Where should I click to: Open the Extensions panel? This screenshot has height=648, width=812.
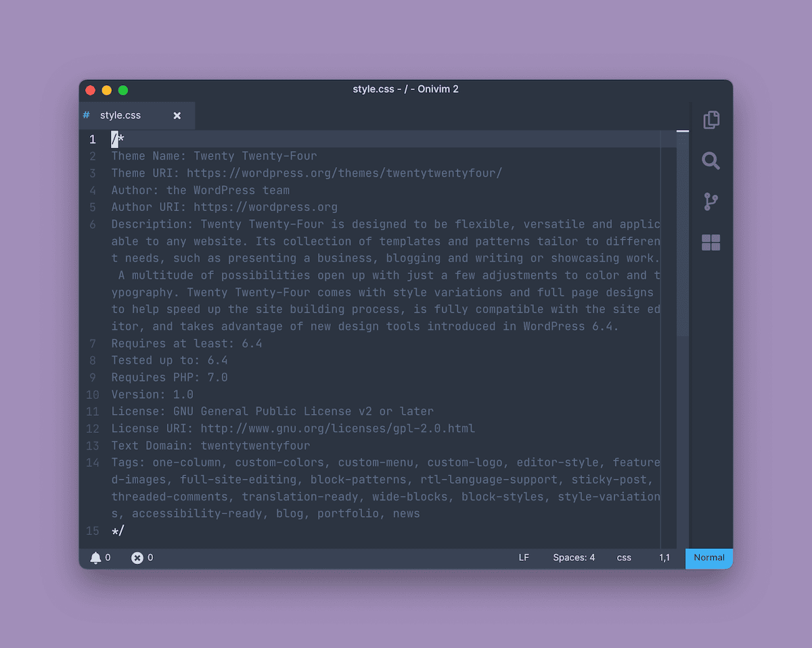coord(710,242)
